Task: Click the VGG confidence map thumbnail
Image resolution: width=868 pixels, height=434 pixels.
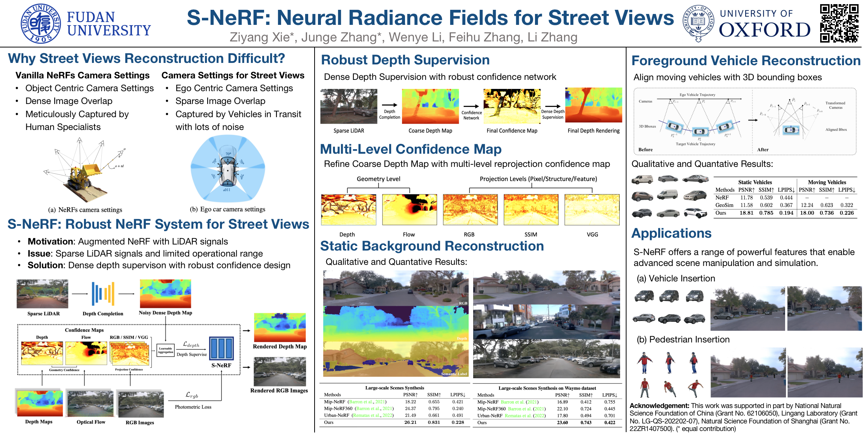Action: tap(592, 210)
